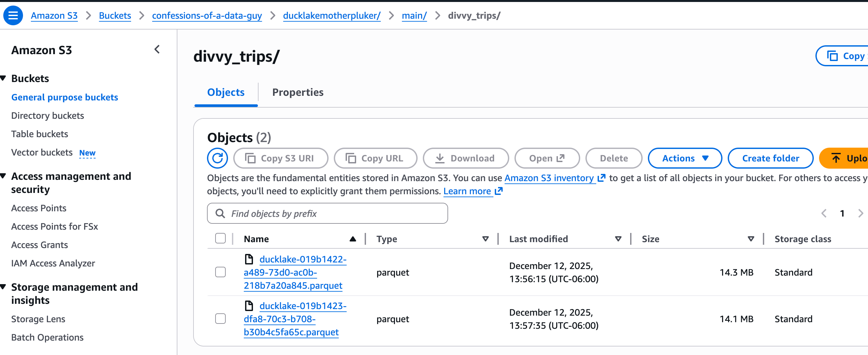Open the hamburger navigation menu icon

coord(13,15)
